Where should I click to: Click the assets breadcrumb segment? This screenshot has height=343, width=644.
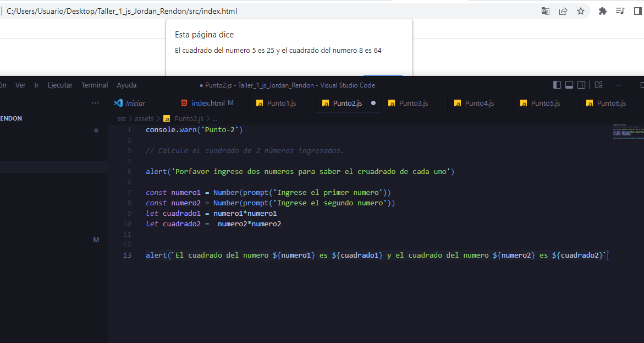144,118
